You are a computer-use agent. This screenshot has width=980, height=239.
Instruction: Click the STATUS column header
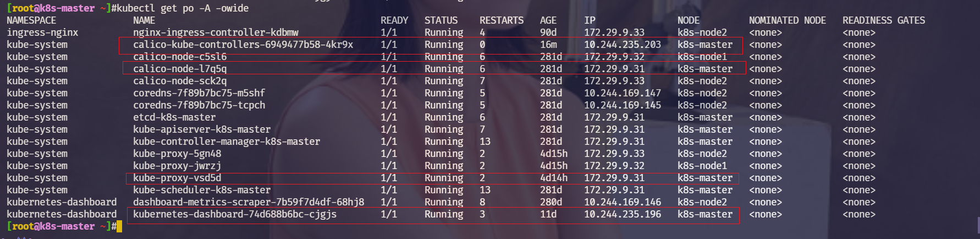(x=441, y=20)
